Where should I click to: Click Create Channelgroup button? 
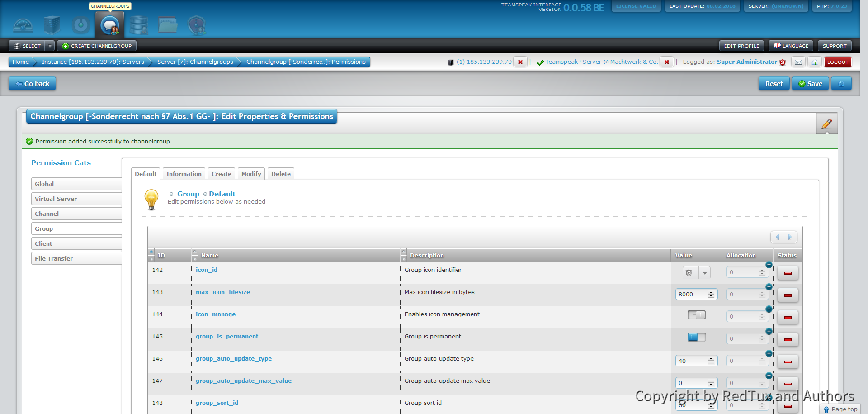point(97,46)
